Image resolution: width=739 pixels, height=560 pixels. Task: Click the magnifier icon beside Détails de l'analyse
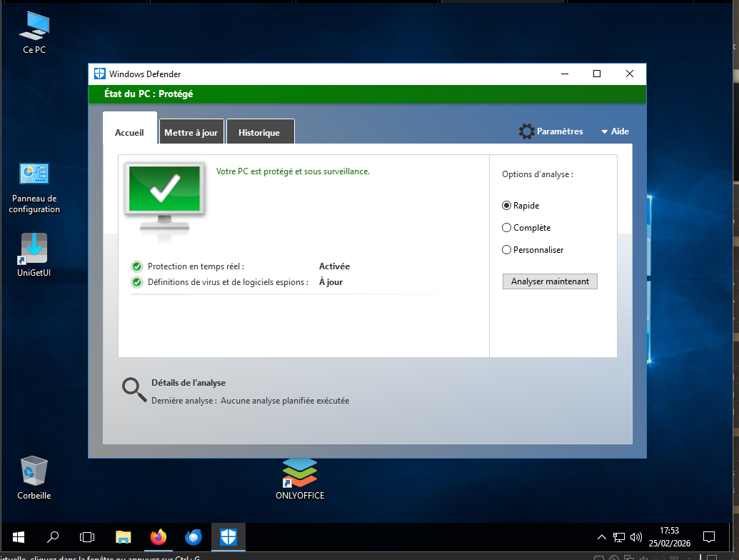click(134, 390)
